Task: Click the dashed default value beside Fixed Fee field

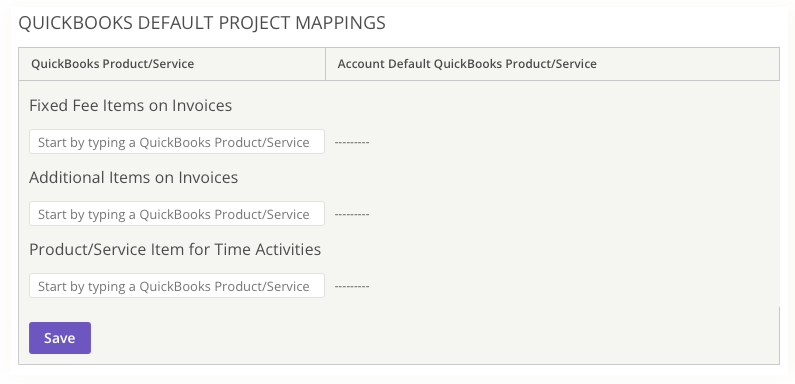Action: click(352, 143)
